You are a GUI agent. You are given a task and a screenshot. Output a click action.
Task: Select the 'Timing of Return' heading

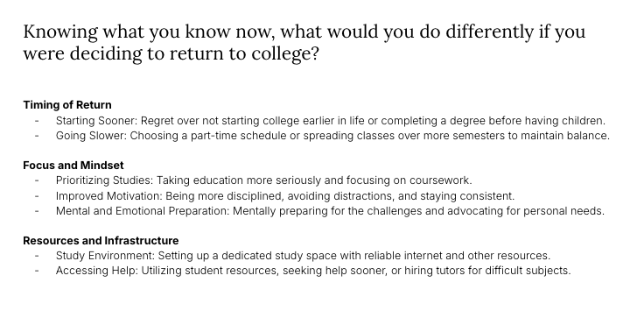tap(67, 105)
